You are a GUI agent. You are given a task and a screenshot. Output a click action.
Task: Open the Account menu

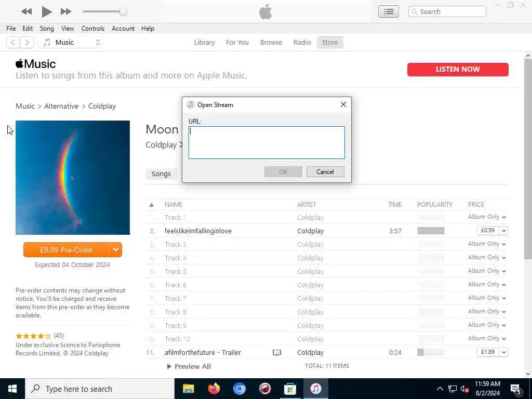(x=123, y=29)
